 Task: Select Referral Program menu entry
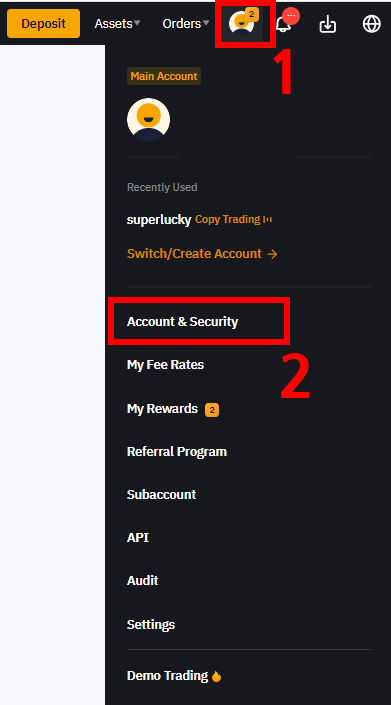(x=177, y=451)
